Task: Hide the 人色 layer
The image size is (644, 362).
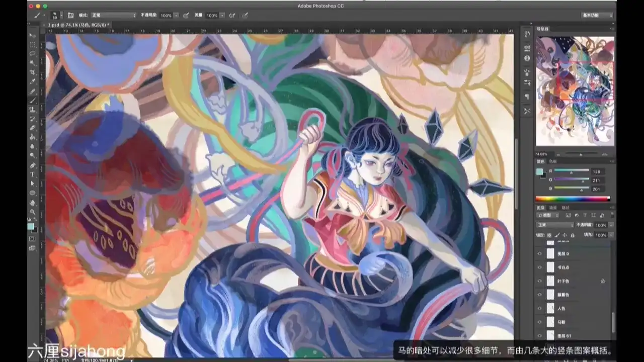Action: click(x=539, y=308)
